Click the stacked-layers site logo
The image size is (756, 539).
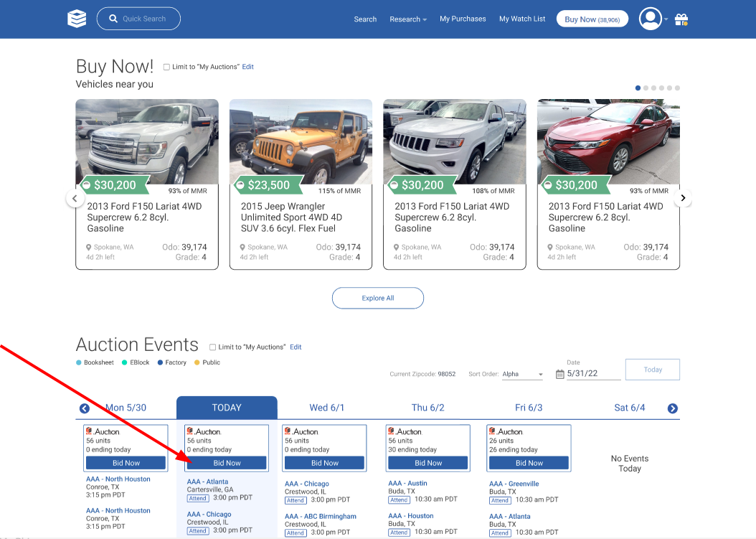coord(77,19)
